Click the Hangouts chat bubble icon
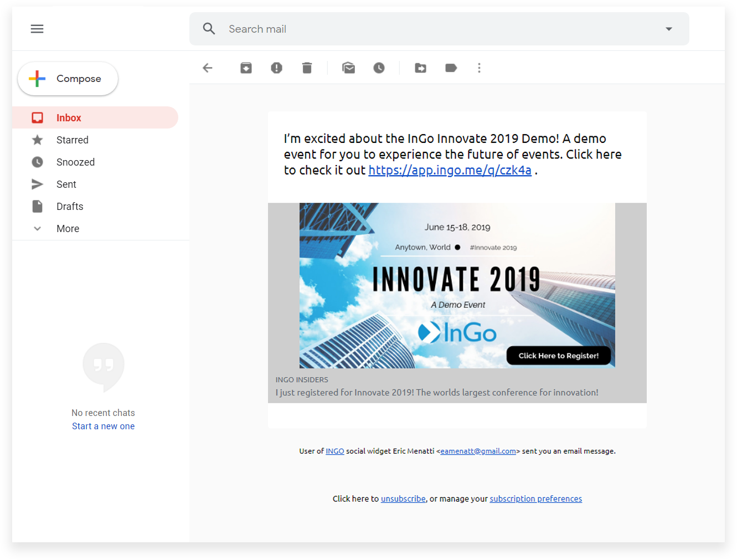Viewport: 737px width, 560px height. pyautogui.click(x=104, y=367)
